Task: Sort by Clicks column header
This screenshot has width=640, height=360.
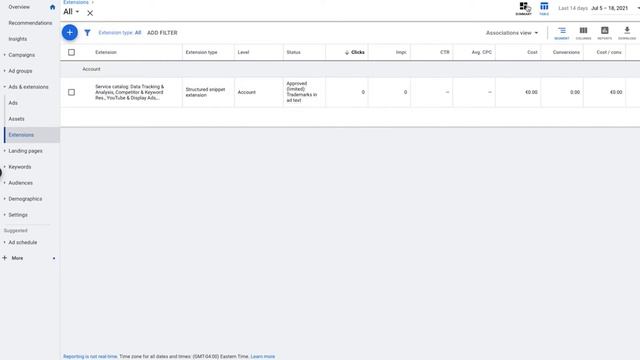Action: click(354, 52)
